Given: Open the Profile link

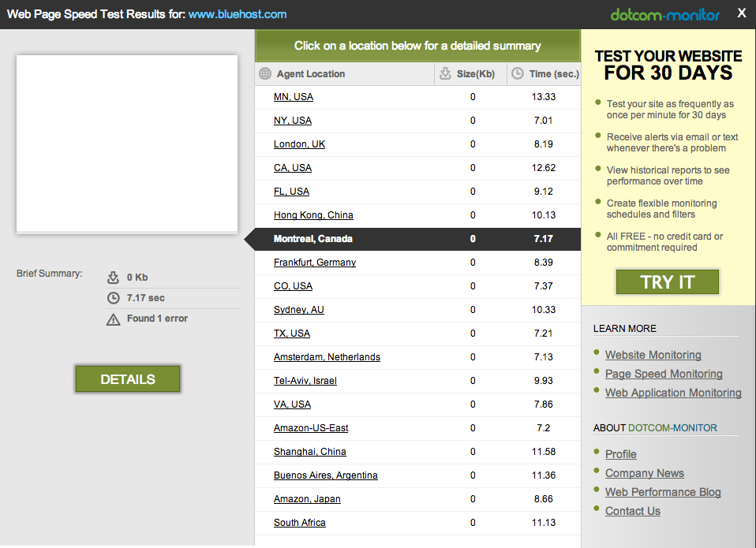Looking at the screenshot, I should pos(621,454).
